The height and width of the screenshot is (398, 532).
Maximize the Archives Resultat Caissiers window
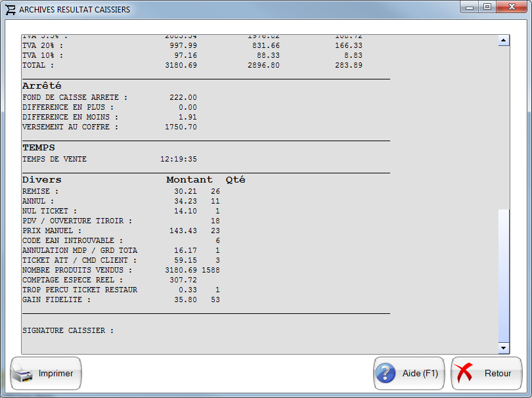(487, 7)
